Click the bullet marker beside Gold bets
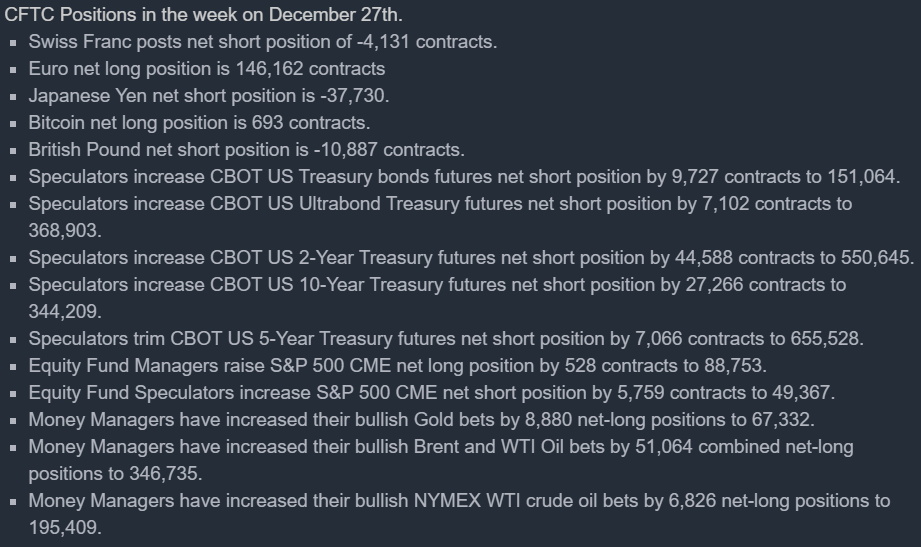 point(12,421)
